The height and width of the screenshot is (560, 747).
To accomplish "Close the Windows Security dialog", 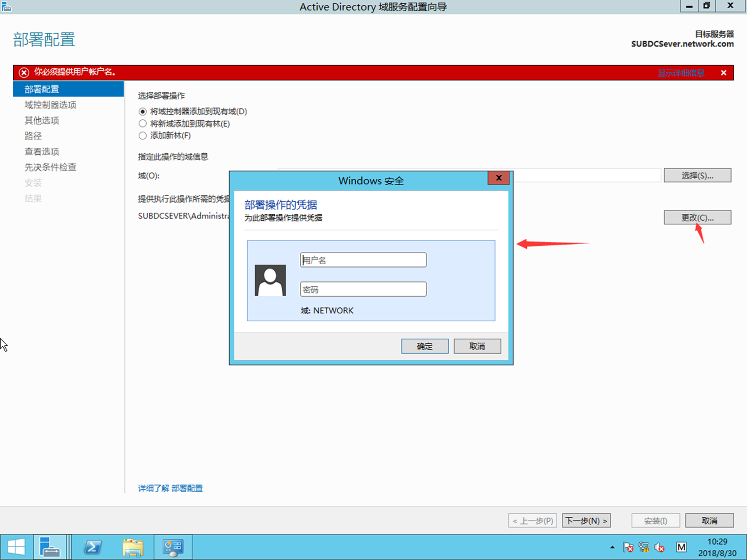I will (x=499, y=178).
